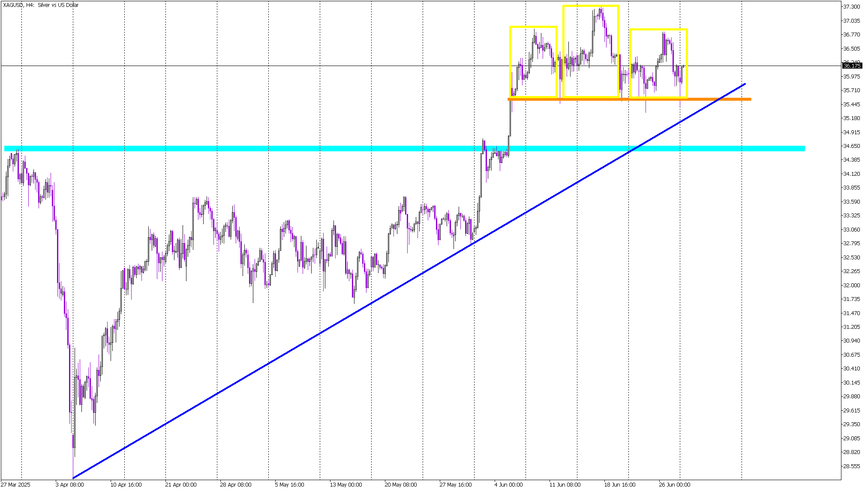This screenshot has width=868, height=490.
Task: Click the 5 May 16:00 time label
Action: click(x=289, y=485)
